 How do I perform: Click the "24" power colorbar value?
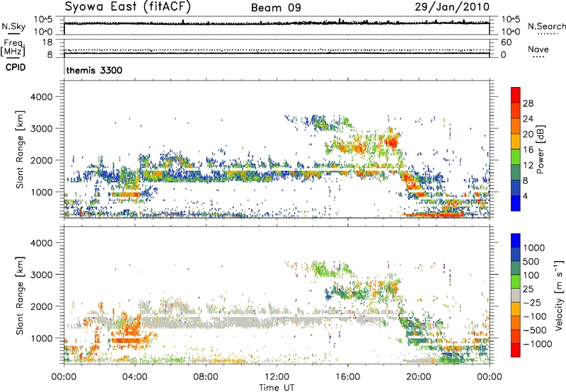pos(528,119)
